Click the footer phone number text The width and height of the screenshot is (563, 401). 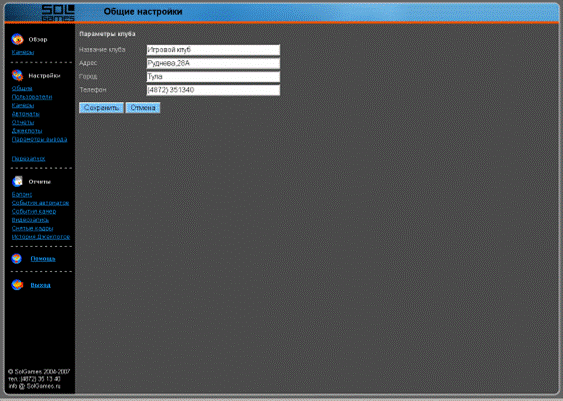[x=34, y=379]
